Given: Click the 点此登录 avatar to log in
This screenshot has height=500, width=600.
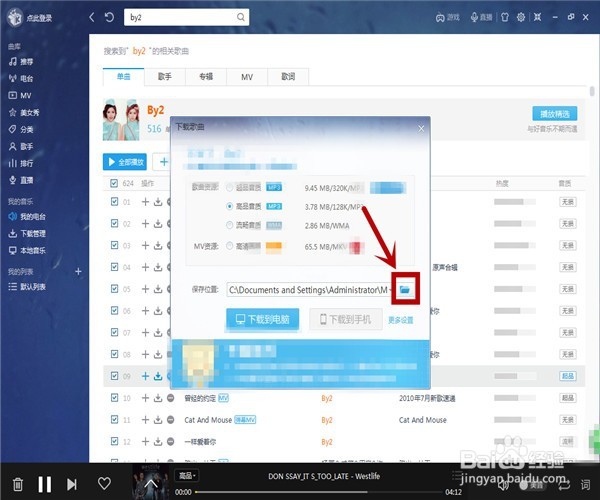Looking at the screenshot, I should click(x=16, y=17).
